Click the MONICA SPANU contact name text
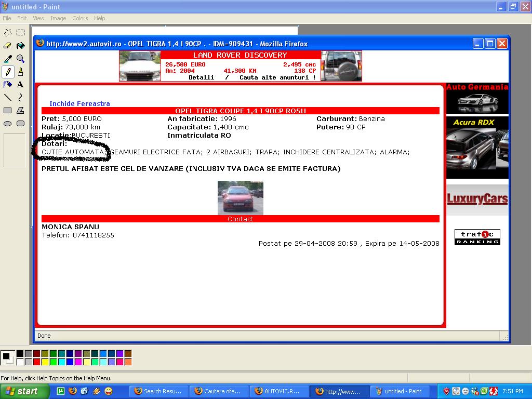532x399 pixels. 70,227
